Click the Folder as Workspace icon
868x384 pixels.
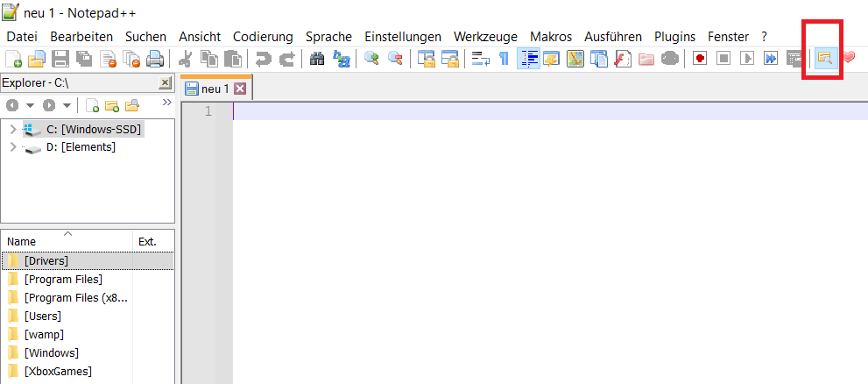646,58
